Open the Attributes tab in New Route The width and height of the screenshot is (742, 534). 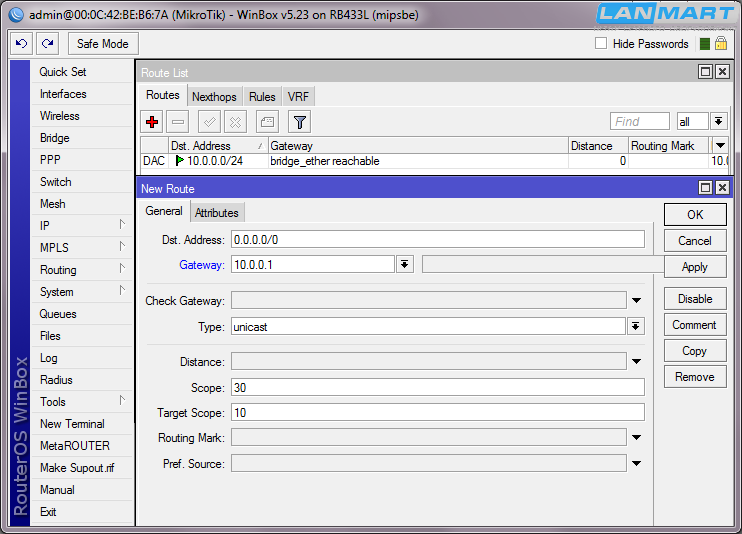[x=217, y=213]
